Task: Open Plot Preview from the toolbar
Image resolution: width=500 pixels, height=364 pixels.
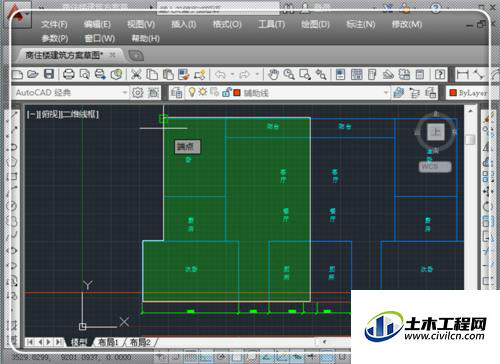Action: (85, 74)
